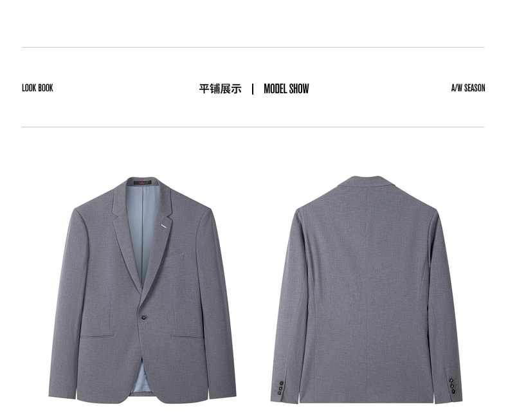Click the front button on the blazer
The image size is (508, 420).
(144, 317)
